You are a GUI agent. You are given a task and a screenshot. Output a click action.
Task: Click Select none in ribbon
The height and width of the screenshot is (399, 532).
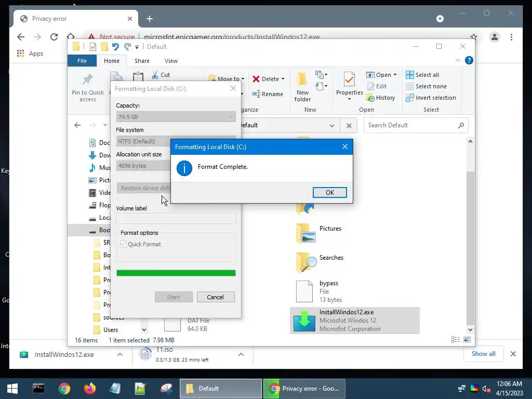click(427, 86)
